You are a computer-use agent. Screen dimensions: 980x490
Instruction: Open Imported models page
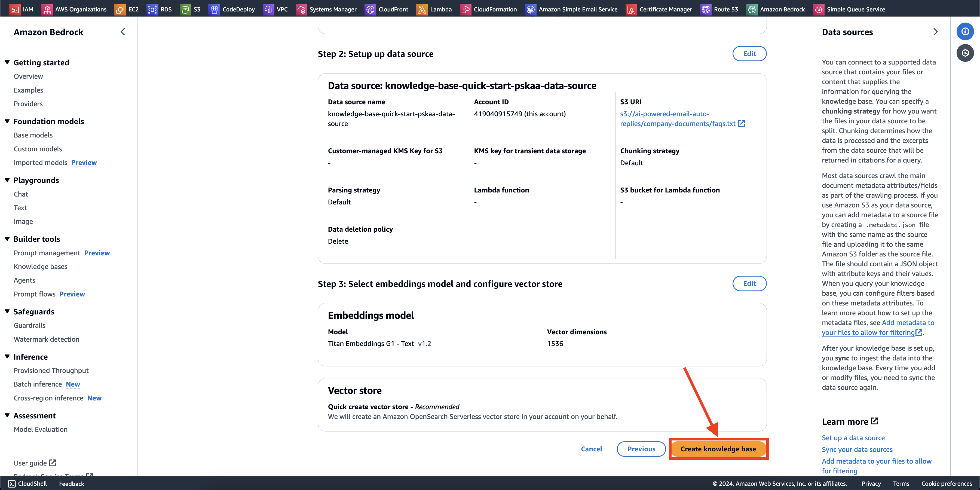(40, 163)
